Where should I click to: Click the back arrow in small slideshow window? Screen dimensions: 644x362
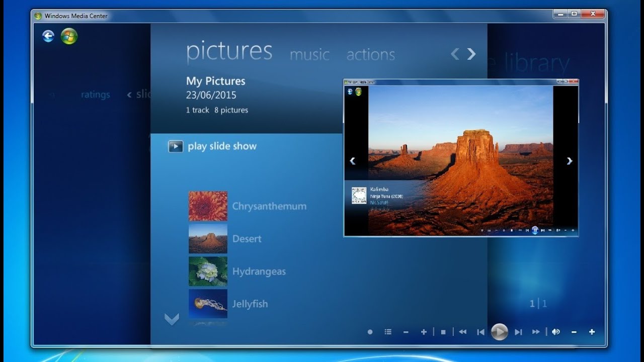pos(350,92)
